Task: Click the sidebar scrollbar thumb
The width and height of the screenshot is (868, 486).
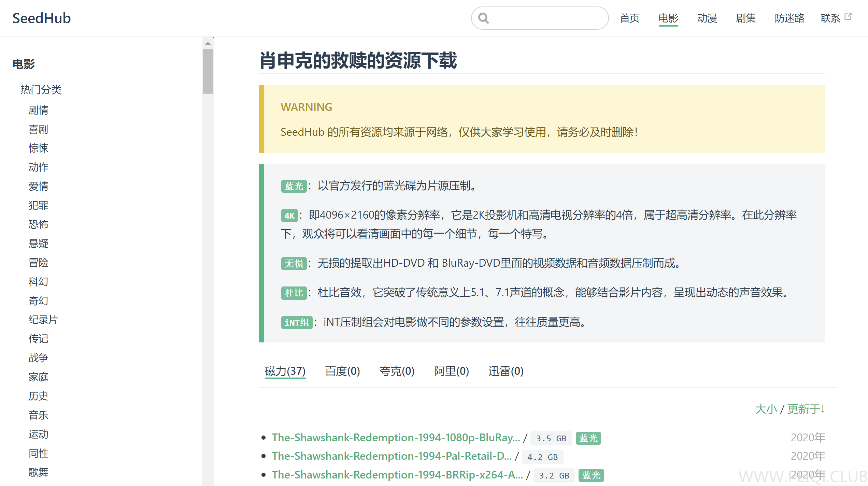Action: pos(208,71)
